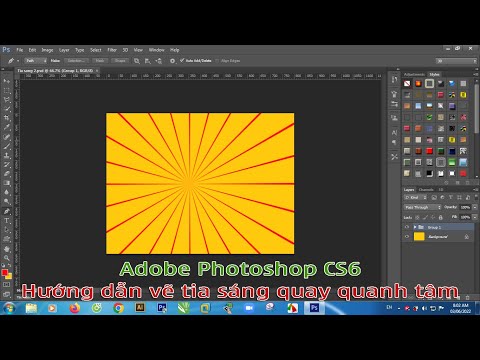Screen dimensions: 480x360
Task: Open the Character panel icon
Action: [394, 132]
